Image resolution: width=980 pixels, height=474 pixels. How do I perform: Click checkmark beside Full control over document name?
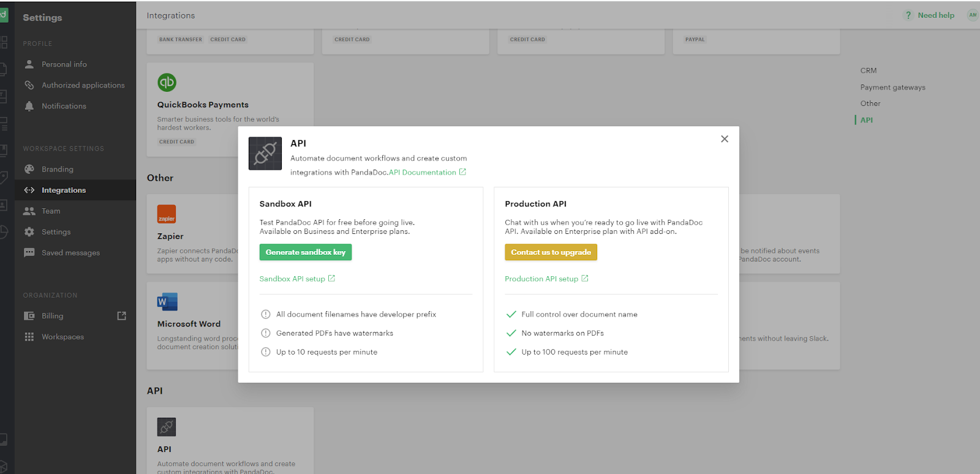(511, 314)
